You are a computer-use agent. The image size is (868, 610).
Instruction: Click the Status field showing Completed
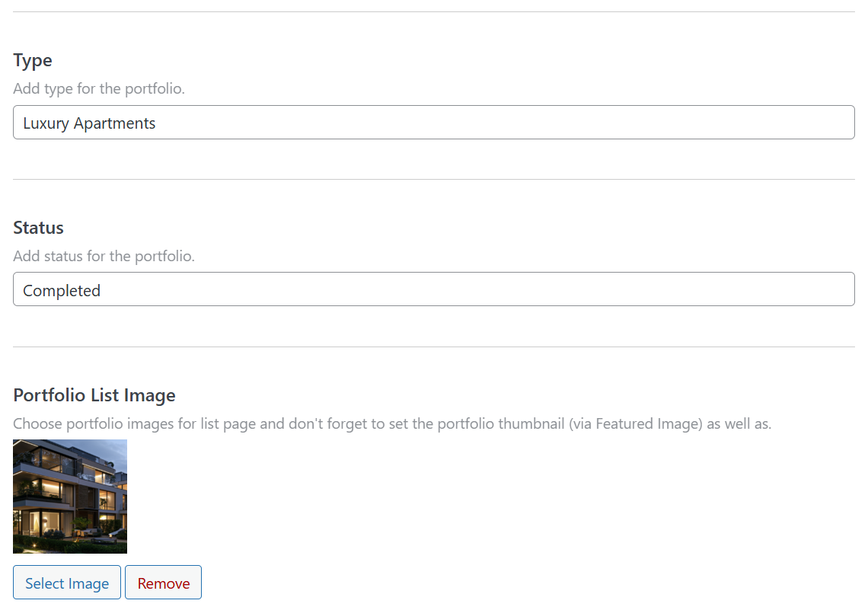434,289
